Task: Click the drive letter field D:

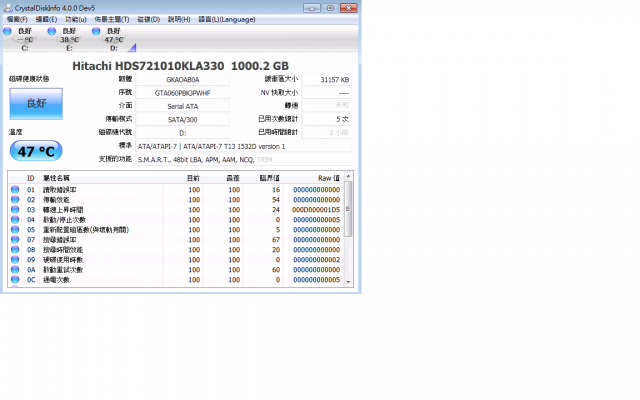Action: tap(182, 133)
